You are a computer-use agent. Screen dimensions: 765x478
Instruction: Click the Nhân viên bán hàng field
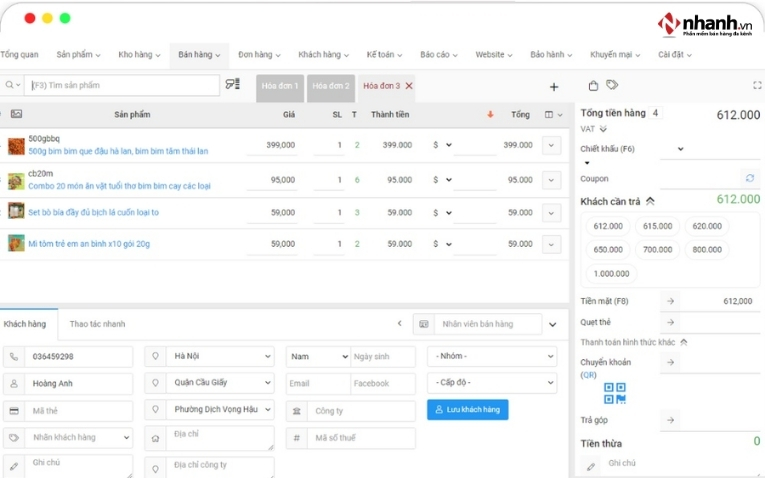tap(488, 324)
